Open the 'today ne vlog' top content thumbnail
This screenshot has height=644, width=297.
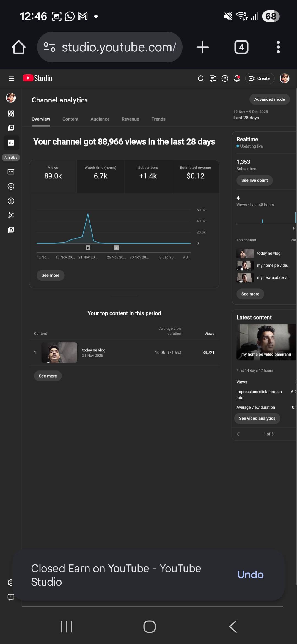coord(59,353)
